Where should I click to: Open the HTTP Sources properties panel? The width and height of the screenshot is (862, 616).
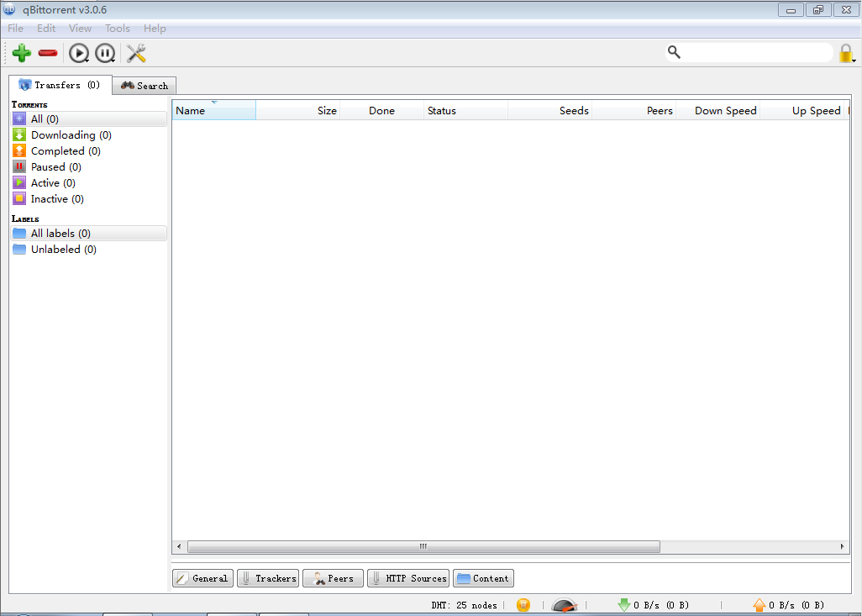pyautogui.click(x=408, y=578)
